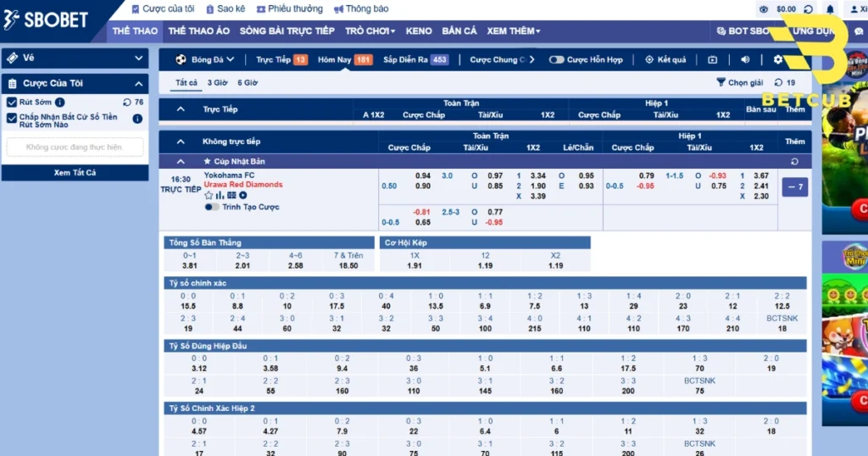Image resolution: width=868 pixels, height=456 pixels.
Task: Open the BOT SBO link
Action: point(743,31)
